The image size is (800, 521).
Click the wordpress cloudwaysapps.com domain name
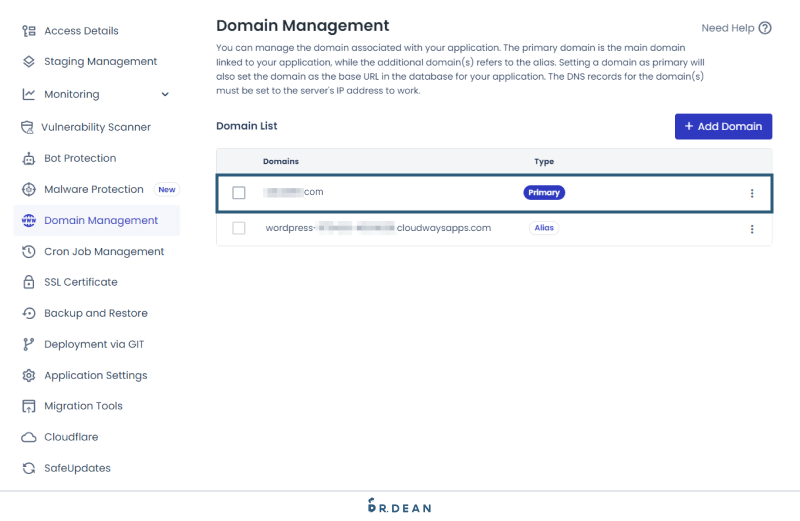(x=378, y=228)
